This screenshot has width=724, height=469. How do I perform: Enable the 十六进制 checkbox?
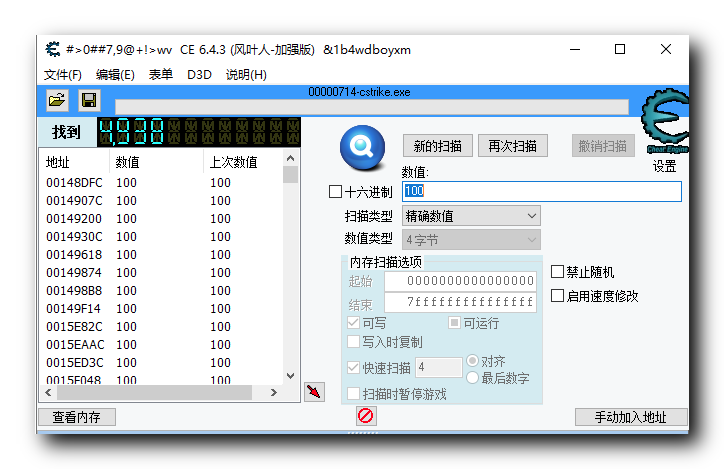tap(335, 191)
